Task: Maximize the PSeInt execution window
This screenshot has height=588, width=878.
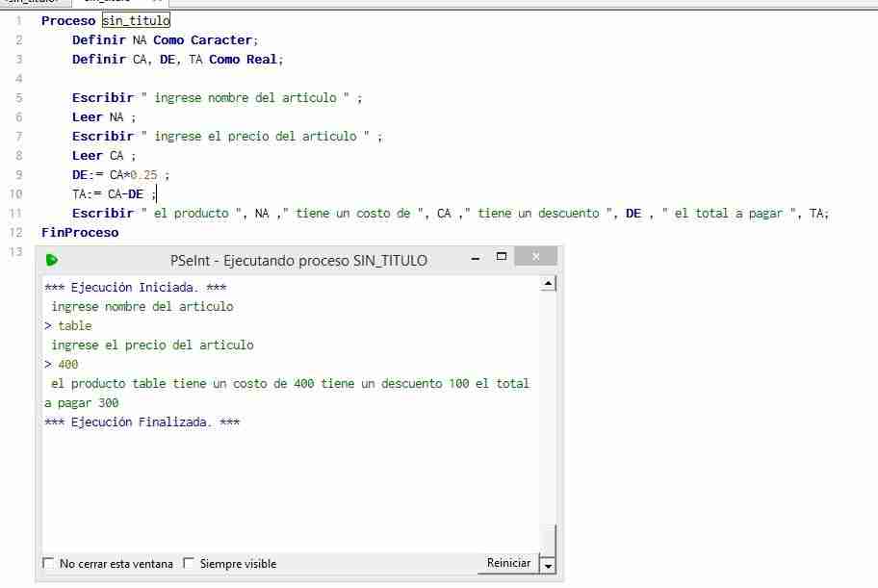Action: click(x=502, y=257)
